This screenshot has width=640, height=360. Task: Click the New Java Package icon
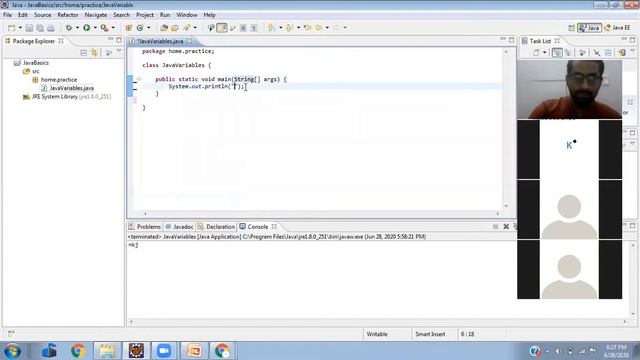click(129, 28)
